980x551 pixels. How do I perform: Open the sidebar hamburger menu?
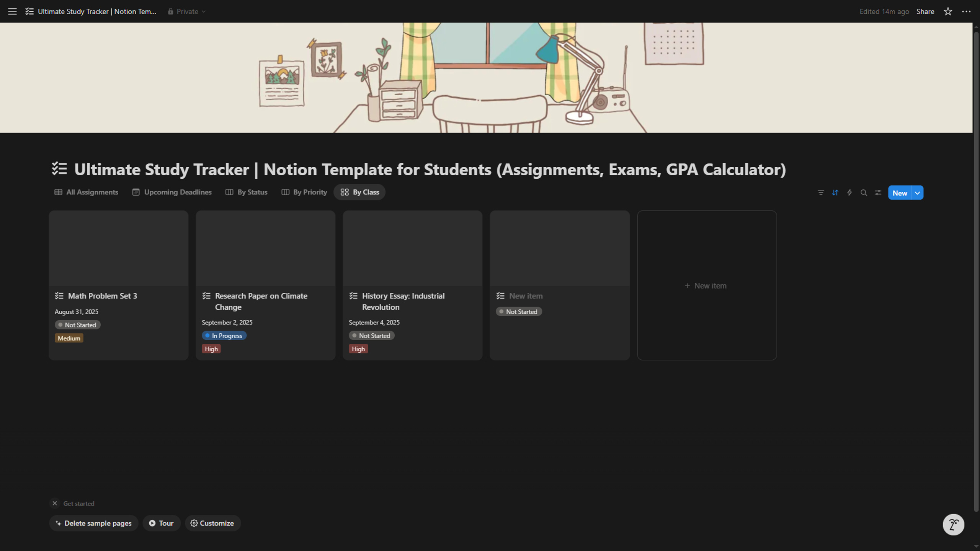[12, 11]
